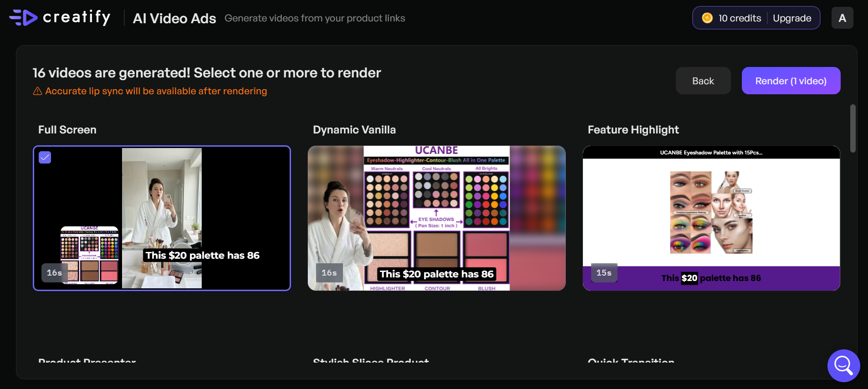Click "Generate videos from your product links" subtitle
Image resolution: width=868 pixels, height=389 pixels.
click(315, 18)
